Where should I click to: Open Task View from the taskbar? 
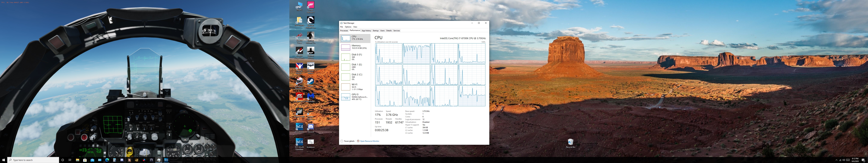pos(70,160)
